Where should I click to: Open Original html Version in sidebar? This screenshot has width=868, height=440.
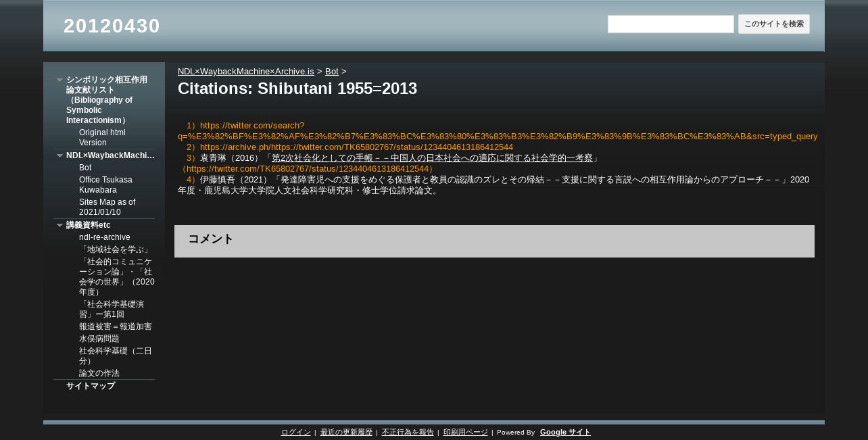coord(102,137)
